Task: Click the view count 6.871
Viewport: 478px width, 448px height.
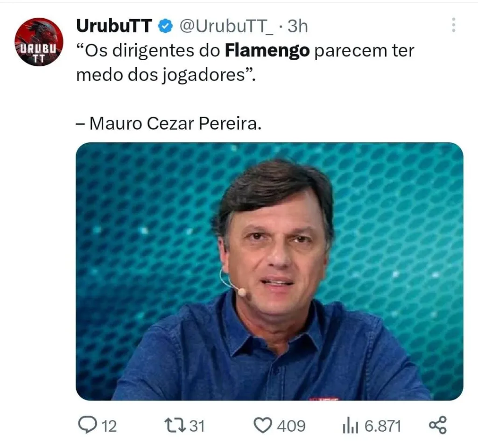Action: tap(383, 426)
